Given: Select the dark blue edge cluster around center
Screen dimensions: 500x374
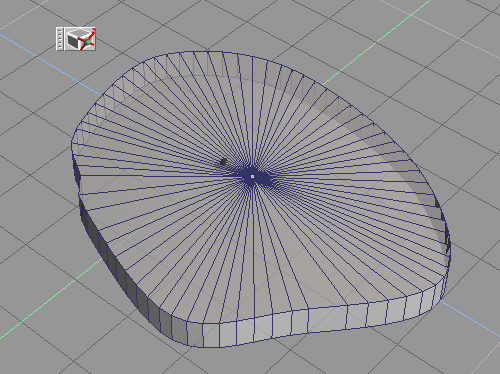Looking at the screenshot, I should [253, 177].
